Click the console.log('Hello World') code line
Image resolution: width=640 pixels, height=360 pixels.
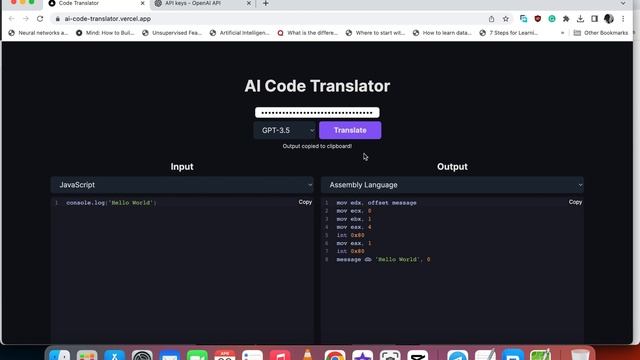coord(111,203)
